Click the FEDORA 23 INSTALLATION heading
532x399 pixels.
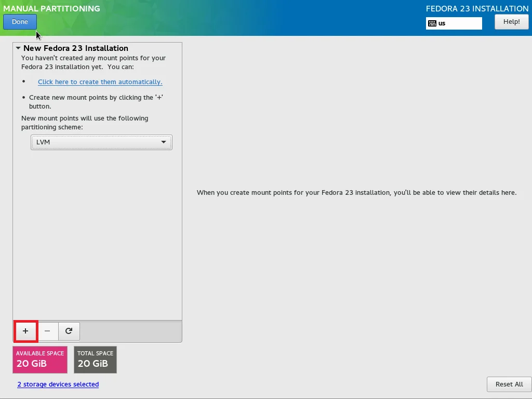pyautogui.click(x=477, y=8)
